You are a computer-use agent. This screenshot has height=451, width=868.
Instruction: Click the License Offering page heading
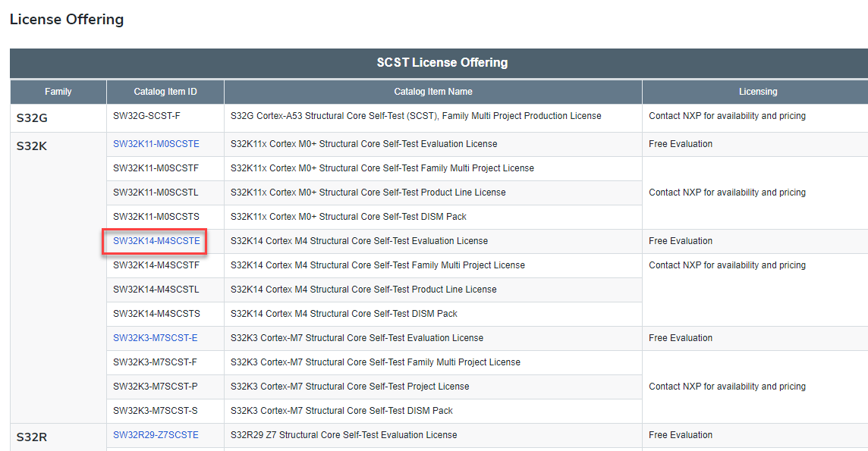[x=67, y=20]
